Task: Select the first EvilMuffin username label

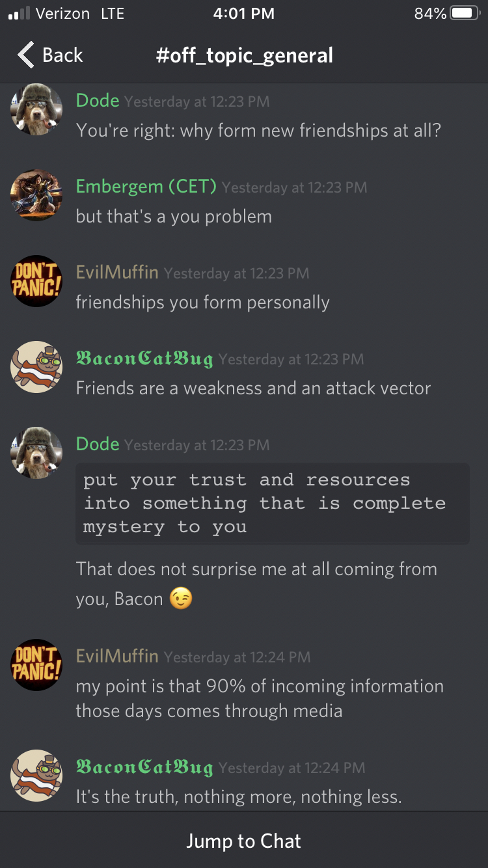Action: click(x=117, y=272)
